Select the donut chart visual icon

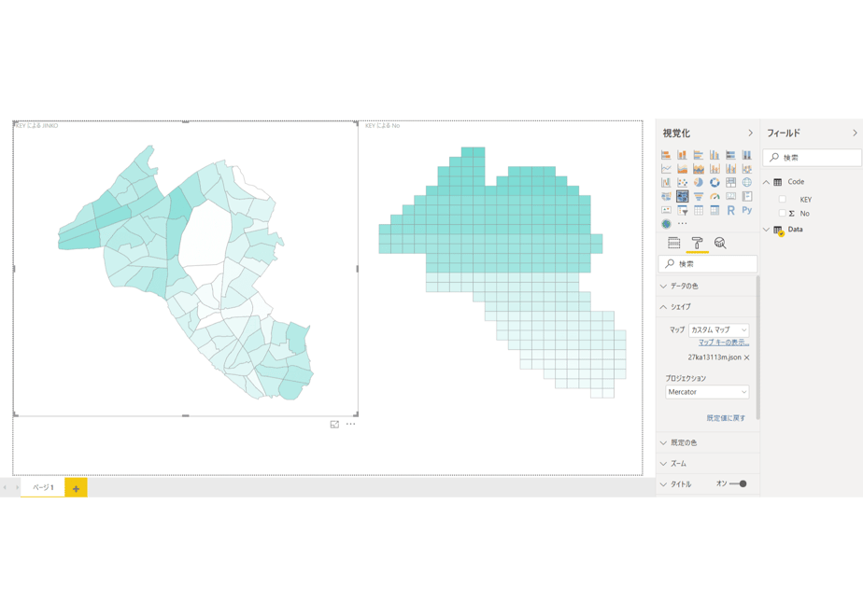coord(714,182)
